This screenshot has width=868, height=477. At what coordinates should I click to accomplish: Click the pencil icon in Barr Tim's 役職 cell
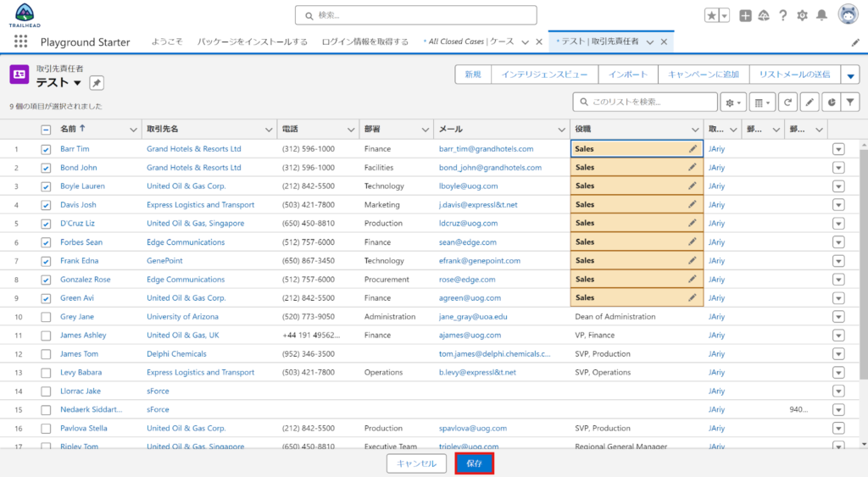click(693, 148)
